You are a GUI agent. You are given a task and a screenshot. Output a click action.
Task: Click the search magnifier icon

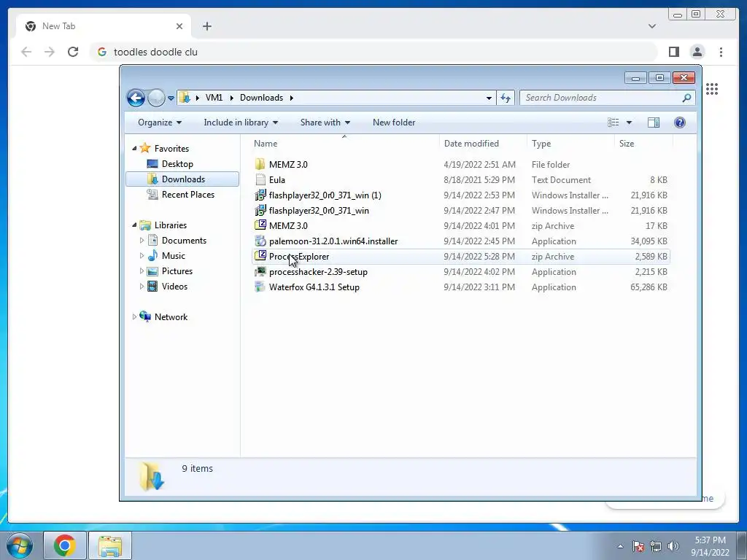pos(686,98)
